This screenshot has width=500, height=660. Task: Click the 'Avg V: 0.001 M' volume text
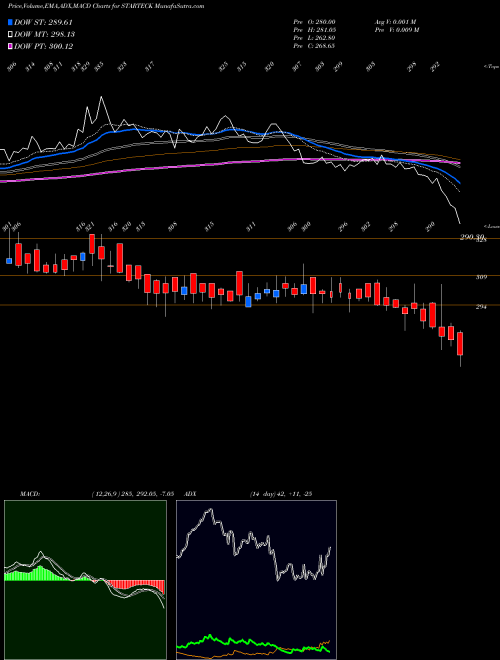396,22
